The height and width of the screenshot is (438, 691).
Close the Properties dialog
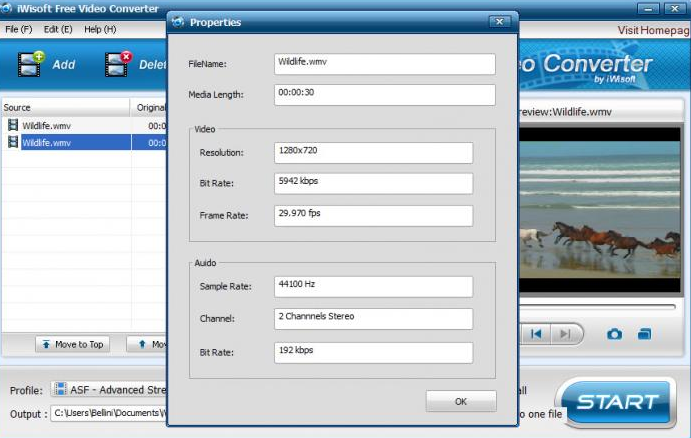point(499,21)
